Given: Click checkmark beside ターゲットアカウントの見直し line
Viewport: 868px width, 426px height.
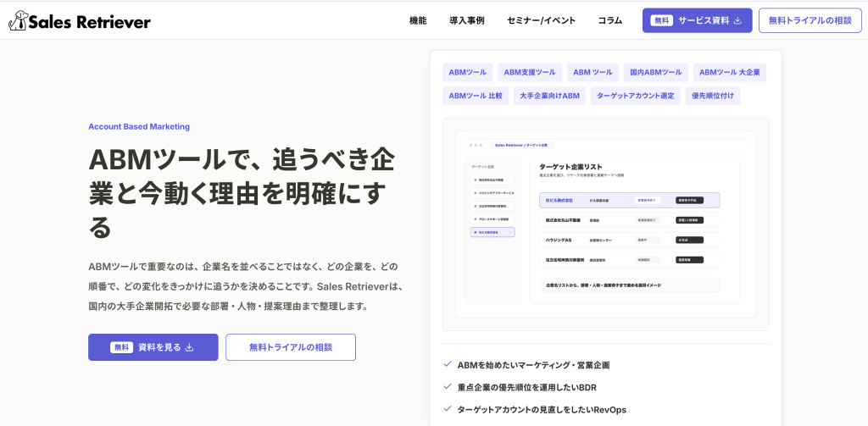Looking at the screenshot, I should click(448, 409).
